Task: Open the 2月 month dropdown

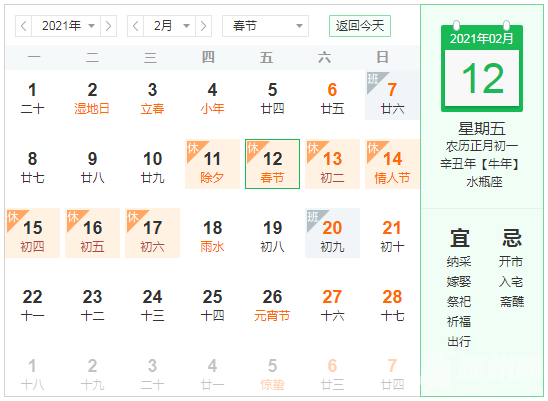Action: [x=170, y=26]
